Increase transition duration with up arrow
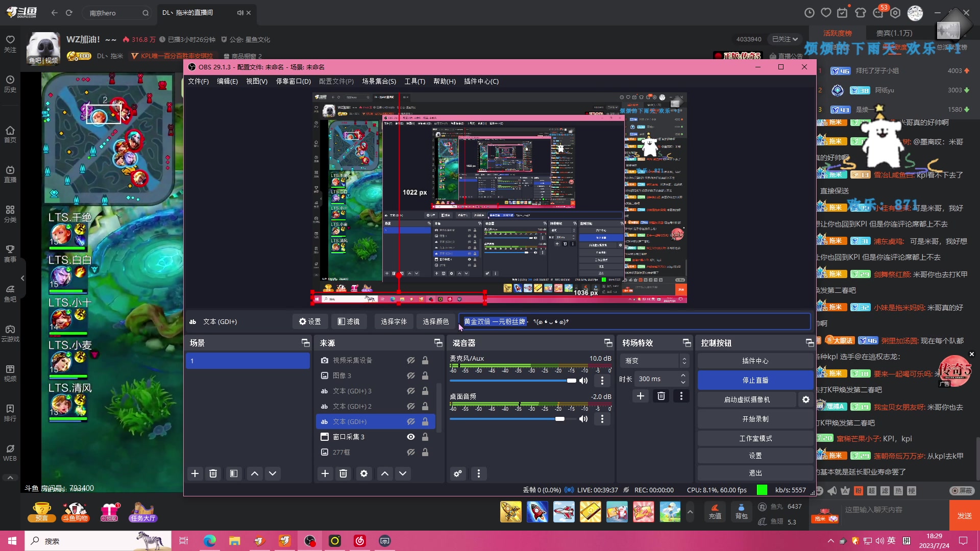This screenshot has height=551, width=980. tap(683, 375)
